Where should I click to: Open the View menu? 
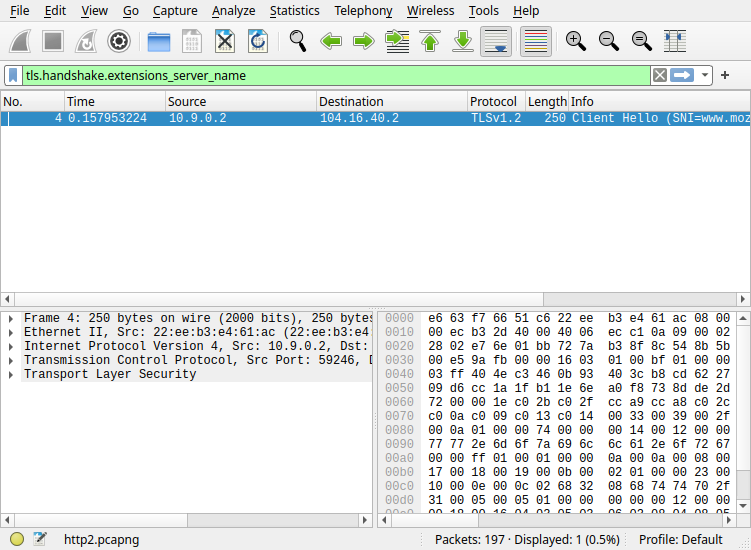pyautogui.click(x=94, y=11)
